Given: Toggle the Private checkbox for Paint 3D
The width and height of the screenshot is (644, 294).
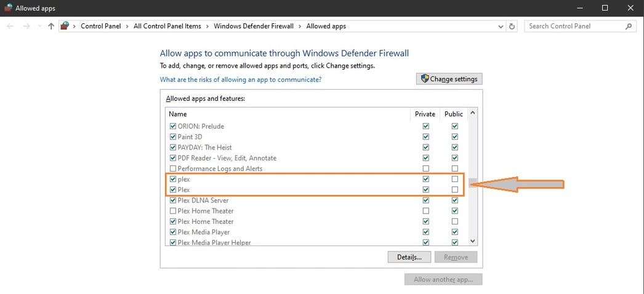Looking at the screenshot, I should (426, 137).
